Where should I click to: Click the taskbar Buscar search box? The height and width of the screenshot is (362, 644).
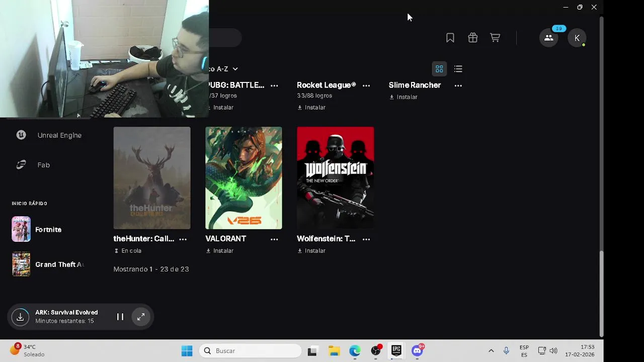[x=250, y=351]
